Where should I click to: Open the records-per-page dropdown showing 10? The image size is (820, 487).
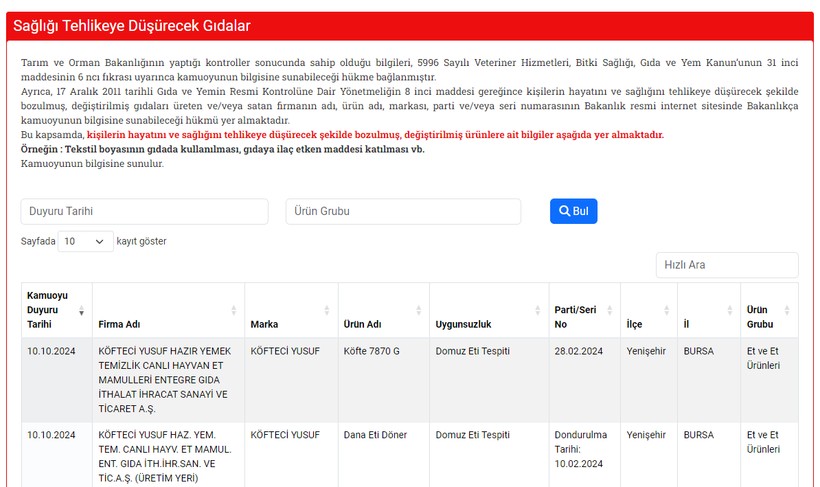tap(85, 241)
